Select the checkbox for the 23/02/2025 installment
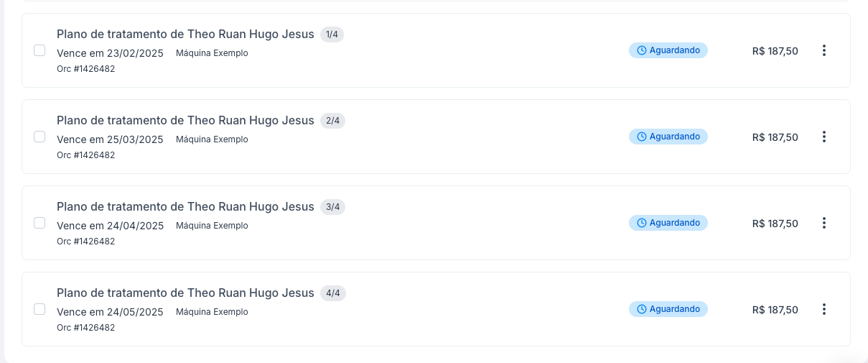This screenshot has width=868, height=363. click(x=39, y=50)
